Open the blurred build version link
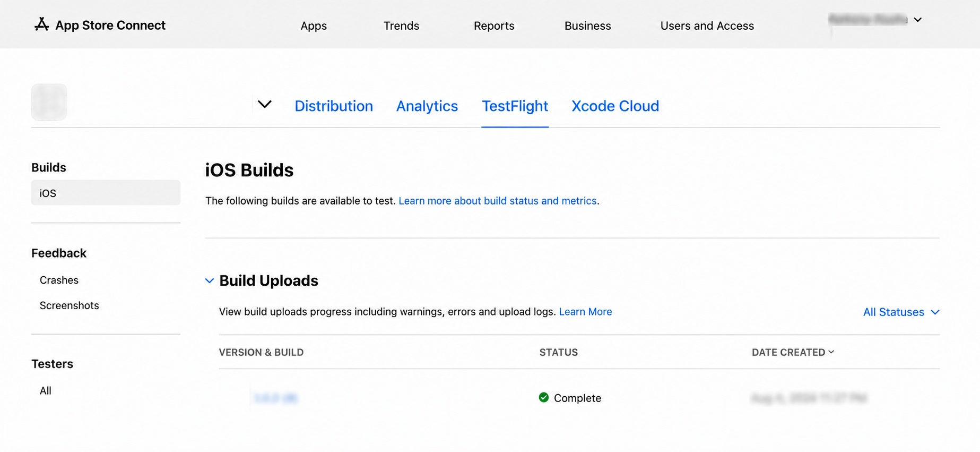The width and height of the screenshot is (980, 452). (276, 398)
